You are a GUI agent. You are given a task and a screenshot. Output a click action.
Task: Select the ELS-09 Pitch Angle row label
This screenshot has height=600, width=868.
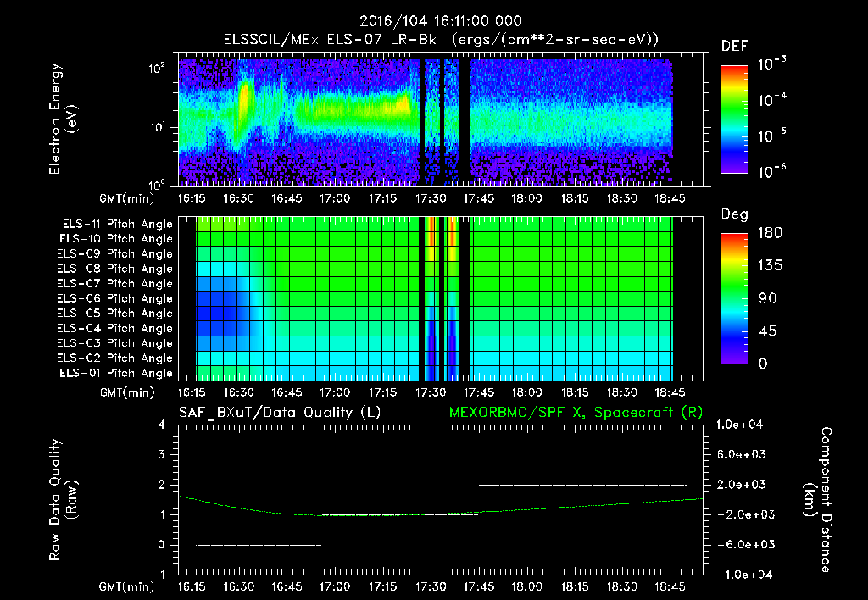pos(115,254)
